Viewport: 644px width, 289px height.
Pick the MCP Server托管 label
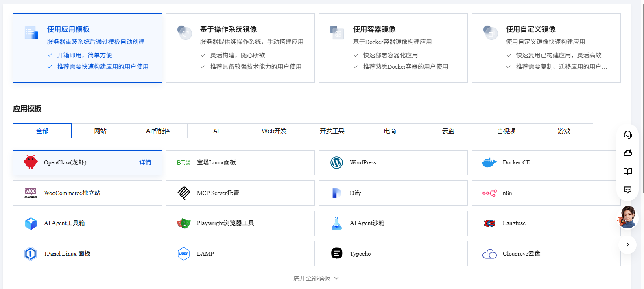[218, 193]
